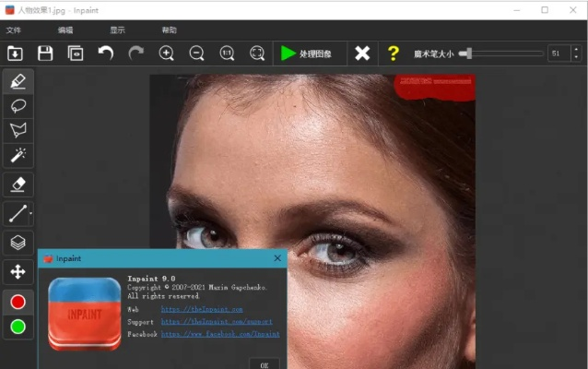Image resolution: width=588 pixels, height=369 pixels.
Task: Select the Lasso selection tool
Action: click(18, 105)
